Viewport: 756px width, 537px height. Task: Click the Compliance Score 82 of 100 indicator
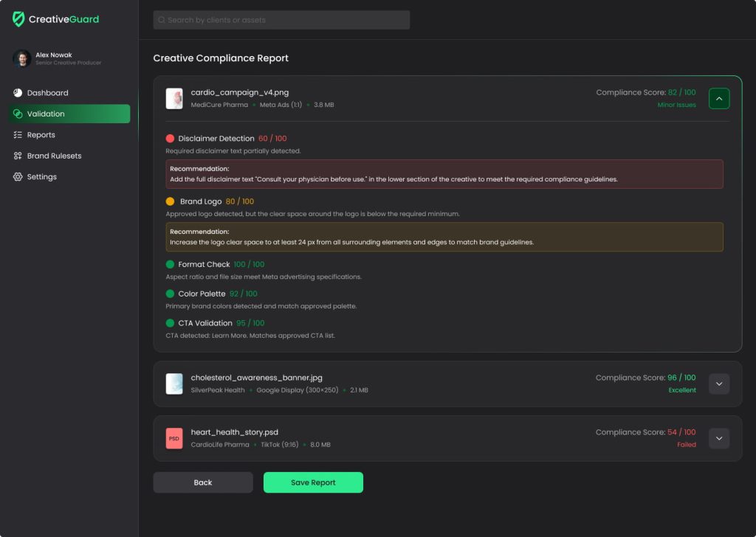(646, 92)
